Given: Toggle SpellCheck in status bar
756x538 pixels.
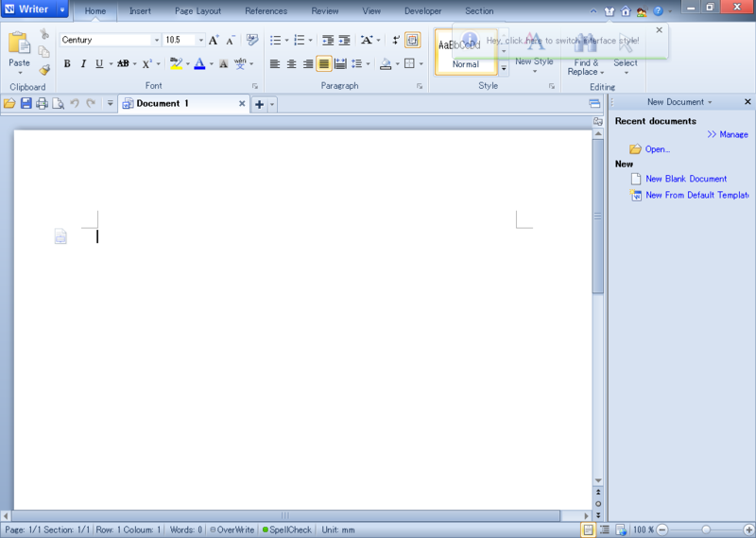Looking at the screenshot, I should (287, 529).
